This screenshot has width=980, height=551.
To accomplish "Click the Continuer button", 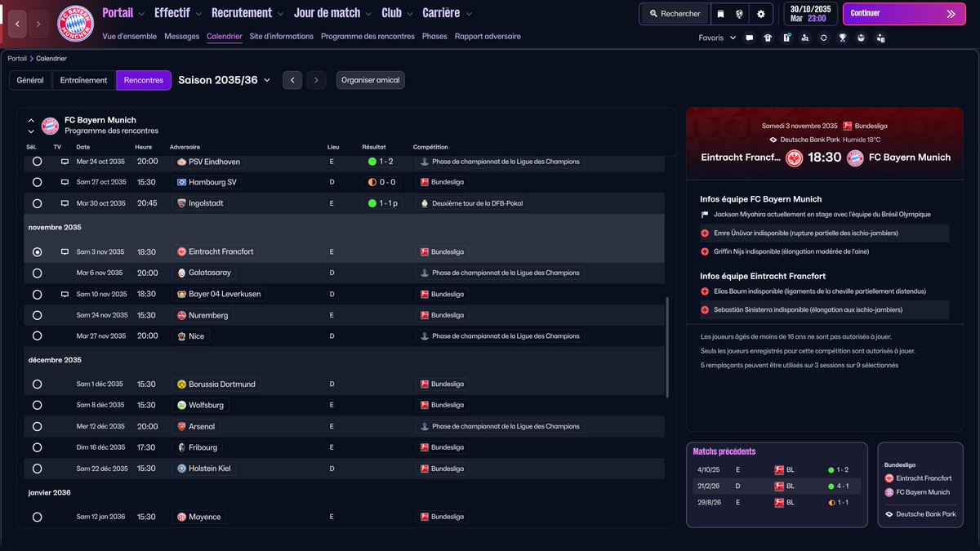I will point(903,14).
